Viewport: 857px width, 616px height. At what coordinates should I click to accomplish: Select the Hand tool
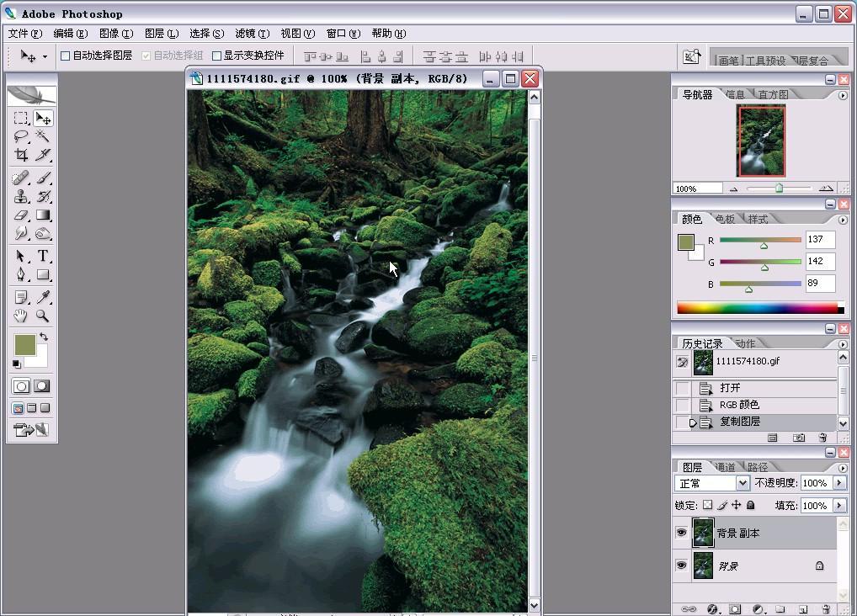[21, 316]
